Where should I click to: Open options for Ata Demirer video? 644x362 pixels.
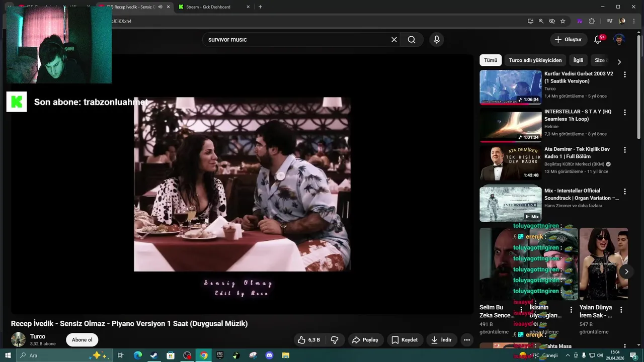(625, 150)
